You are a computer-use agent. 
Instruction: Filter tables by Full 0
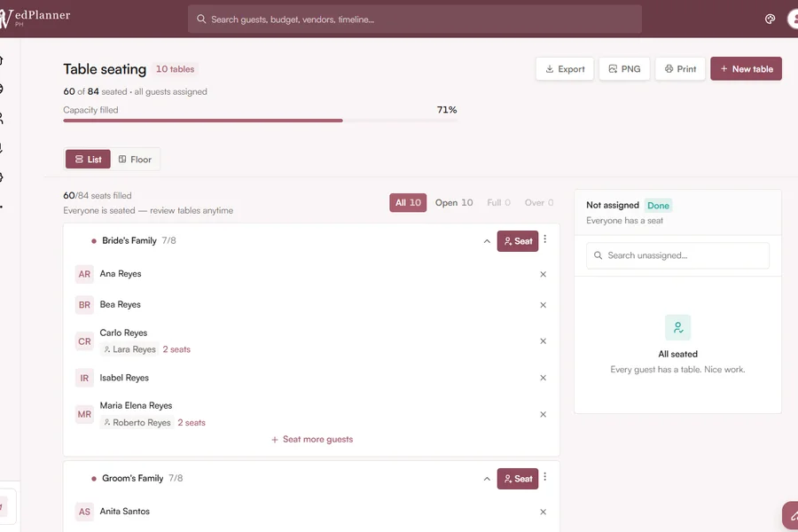pyautogui.click(x=498, y=203)
